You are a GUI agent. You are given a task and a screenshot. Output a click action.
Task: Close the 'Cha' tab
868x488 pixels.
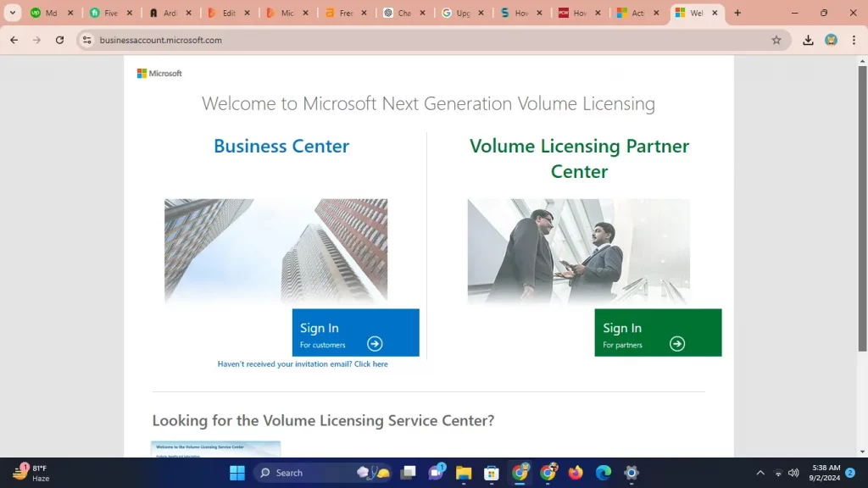(422, 13)
